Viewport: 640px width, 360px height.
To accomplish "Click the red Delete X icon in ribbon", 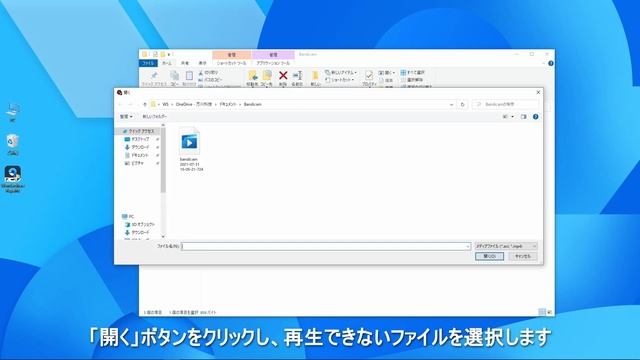I will [x=283, y=75].
